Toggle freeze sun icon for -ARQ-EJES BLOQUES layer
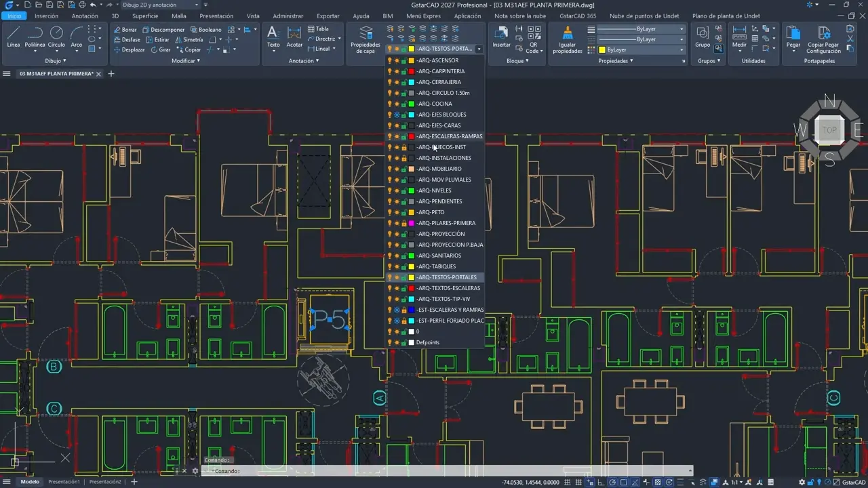The image size is (868, 488). 397,115
